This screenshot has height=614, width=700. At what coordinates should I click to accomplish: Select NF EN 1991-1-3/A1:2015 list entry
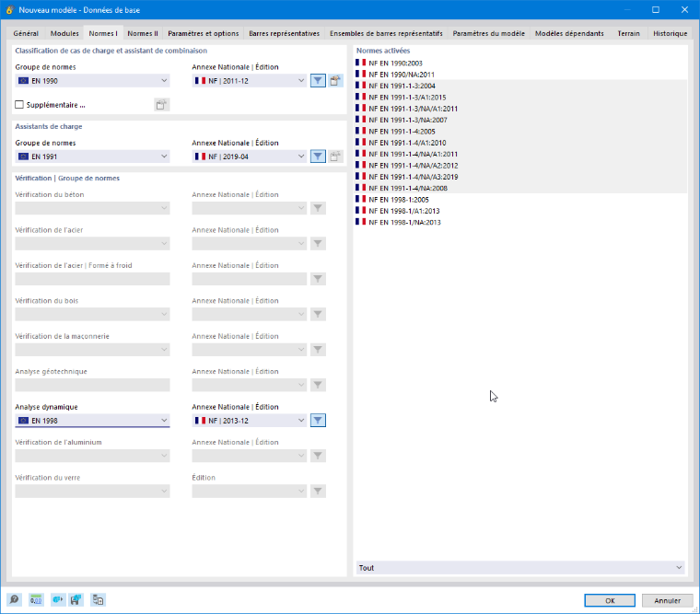point(520,98)
